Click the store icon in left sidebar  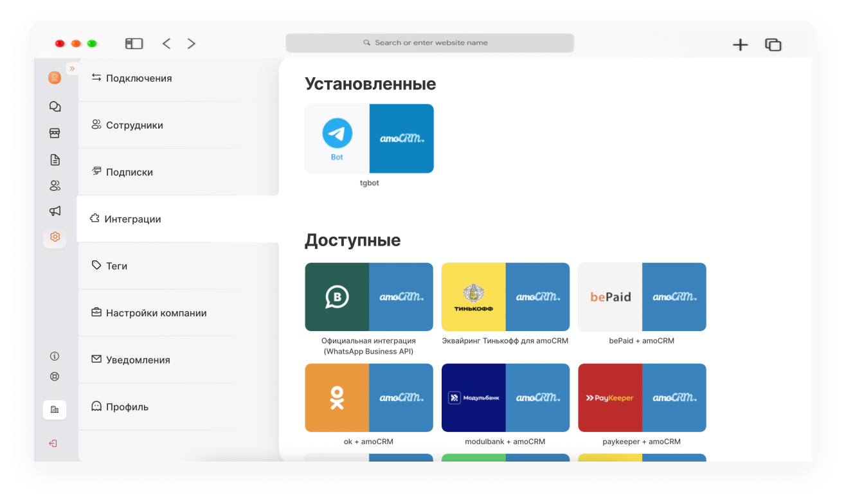coord(55,133)
